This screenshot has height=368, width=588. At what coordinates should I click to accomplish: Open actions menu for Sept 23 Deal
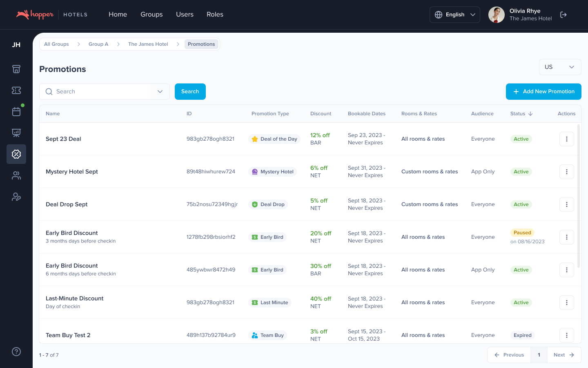(x=566, y=139)
